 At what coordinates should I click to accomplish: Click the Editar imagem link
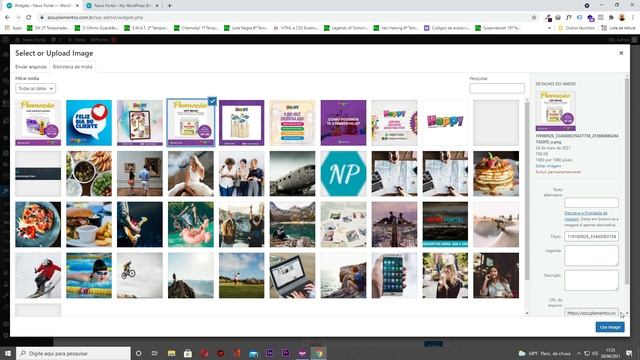[x=548, y=166]
